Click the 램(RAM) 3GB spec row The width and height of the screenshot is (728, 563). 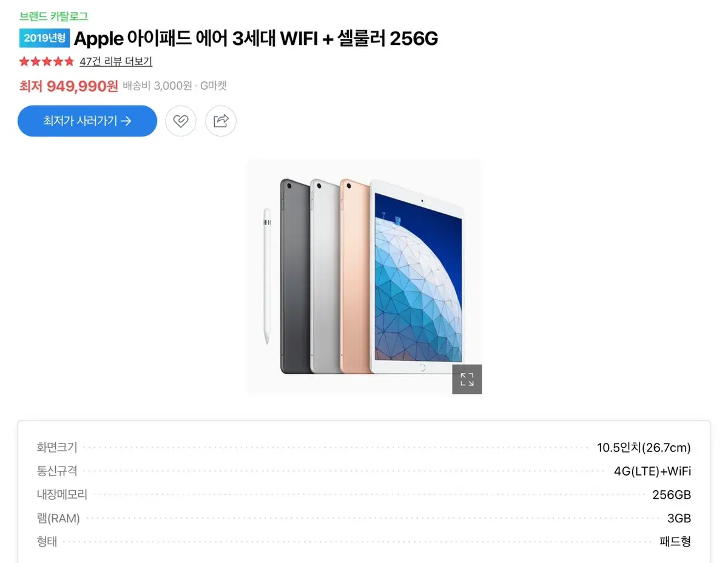pyautogui.click(x=364, y=518)
